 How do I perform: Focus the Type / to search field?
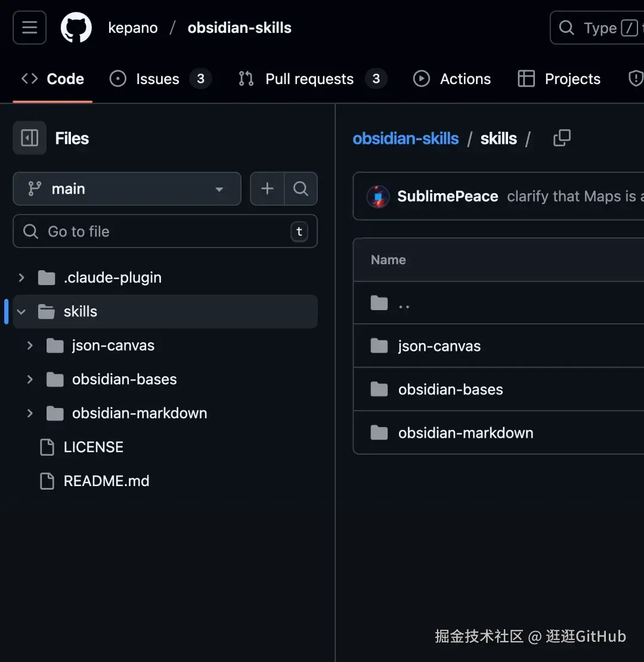pyautogui.click(x=597, y=28)
